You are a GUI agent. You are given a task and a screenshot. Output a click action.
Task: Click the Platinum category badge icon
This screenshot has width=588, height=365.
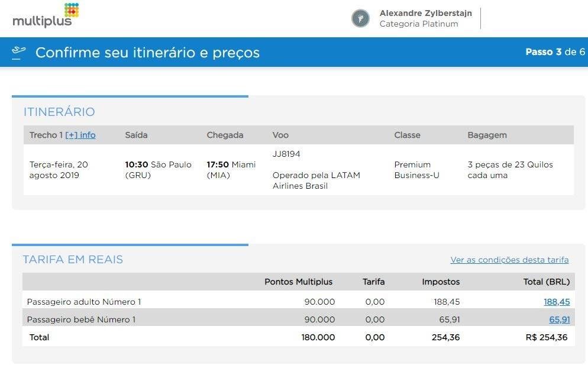point(360,18)
